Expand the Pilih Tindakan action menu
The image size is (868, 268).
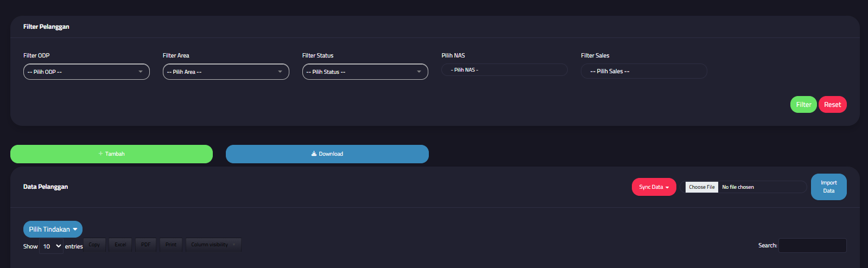coord(53,229)
